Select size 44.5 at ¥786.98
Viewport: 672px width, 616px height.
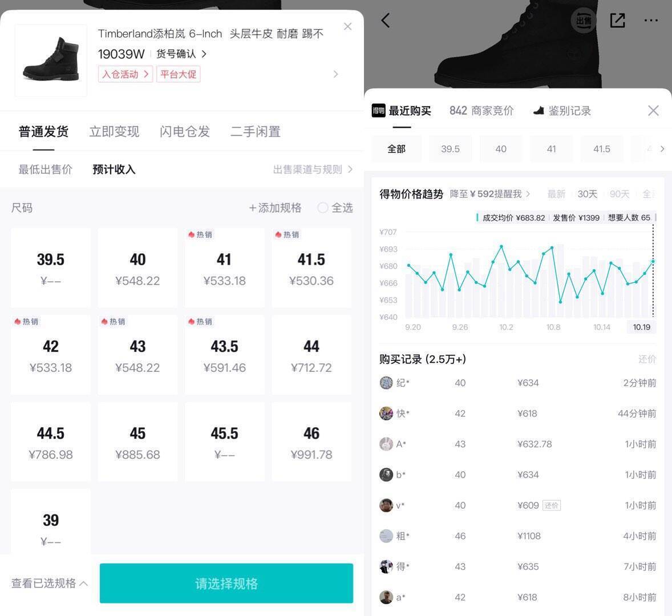coord(51,441)
